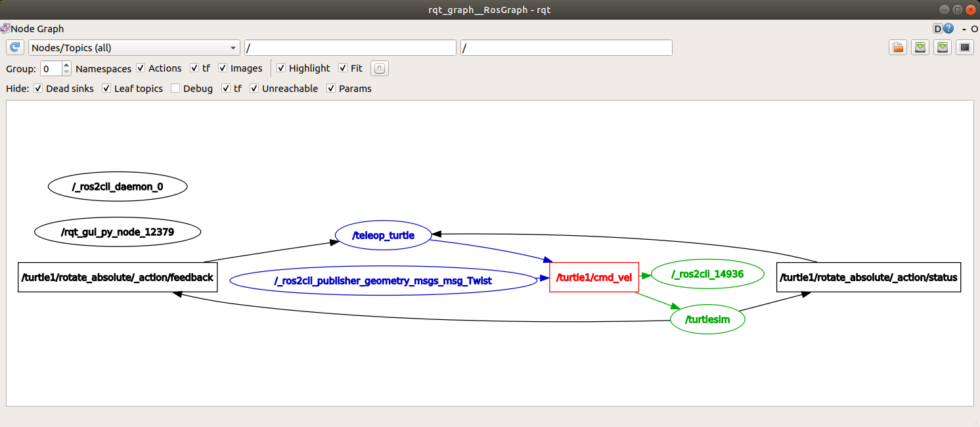This screenshot has width=980, height=427.
Task: Decrease Group namespaces depth with down arrow
Action: point(66,72)
